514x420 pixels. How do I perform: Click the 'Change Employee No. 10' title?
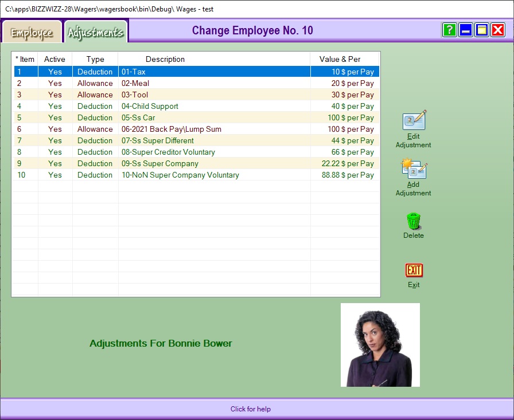(x=252, y=30)
